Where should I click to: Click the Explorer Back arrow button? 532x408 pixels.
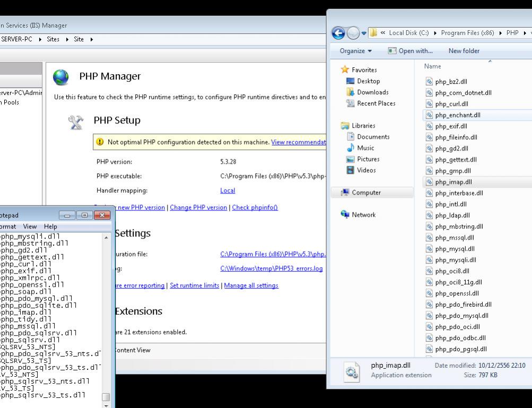coord(338,33)
